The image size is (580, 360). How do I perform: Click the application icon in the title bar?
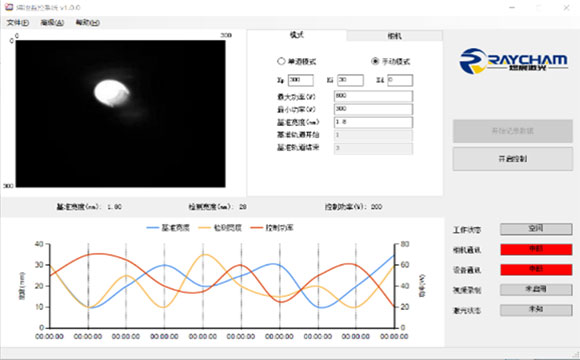(9, 7)
